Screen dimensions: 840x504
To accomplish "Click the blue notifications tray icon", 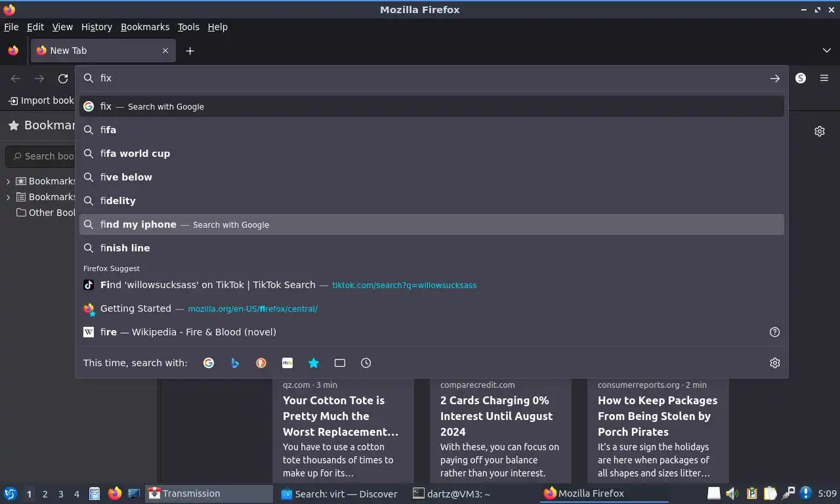I will coord(806,493).
